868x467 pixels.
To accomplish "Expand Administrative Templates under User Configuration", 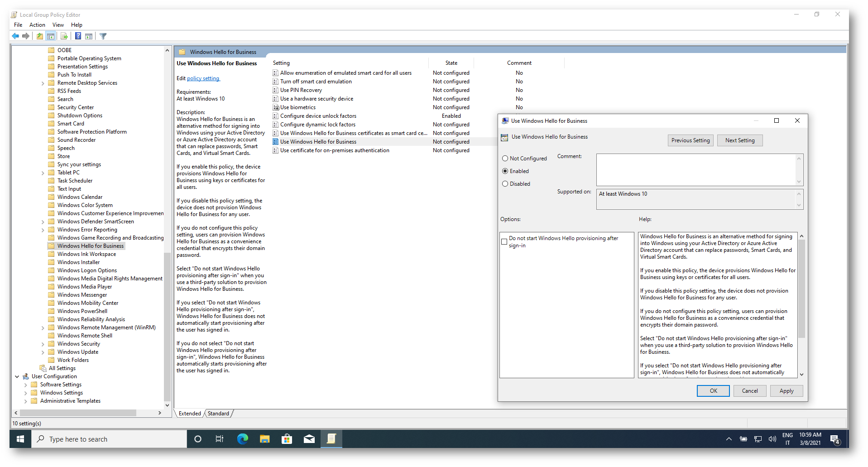I will 26,401.
